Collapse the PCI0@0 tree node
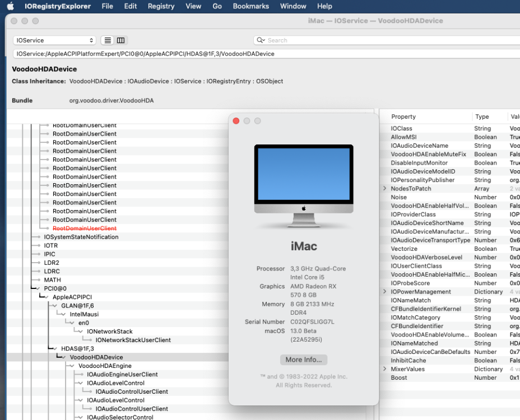 38,289
